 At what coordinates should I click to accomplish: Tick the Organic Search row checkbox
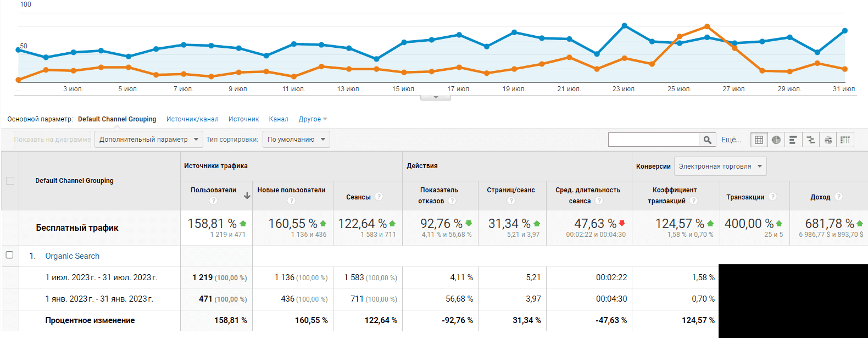[x=9, y=255]
